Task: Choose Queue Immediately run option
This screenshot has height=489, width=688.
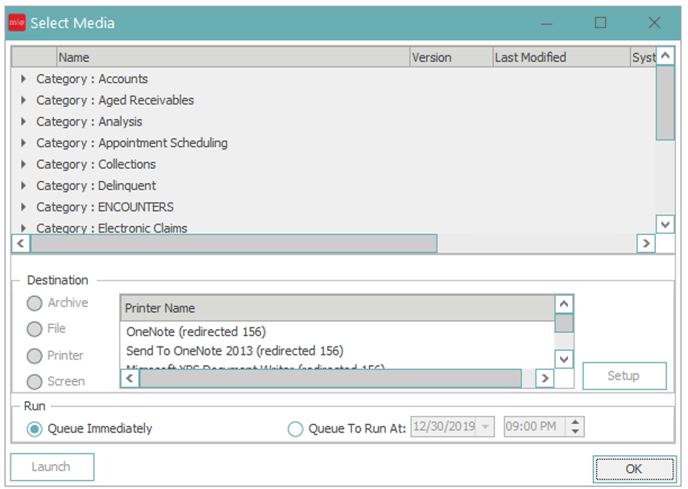Action: coord(35,429)
